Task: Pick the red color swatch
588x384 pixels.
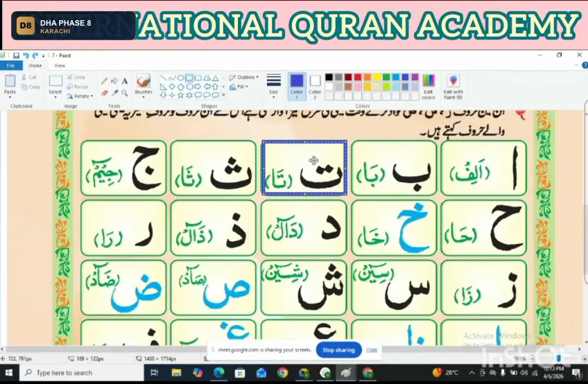Action: tap(358, 77)
